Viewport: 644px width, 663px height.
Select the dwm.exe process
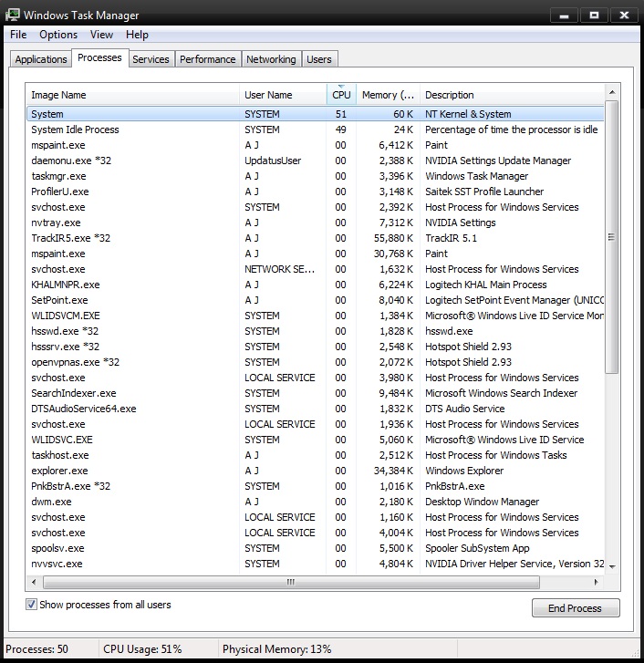pos(315,502)
